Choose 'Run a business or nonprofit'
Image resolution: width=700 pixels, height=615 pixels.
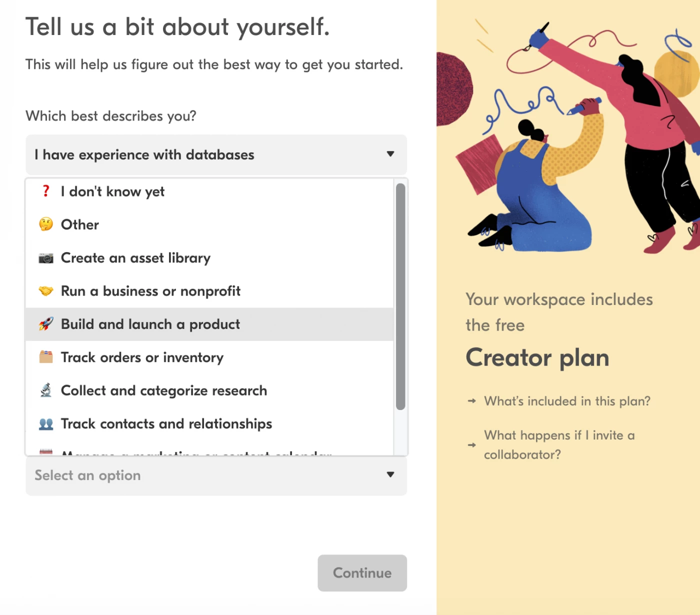click(150, 291)
